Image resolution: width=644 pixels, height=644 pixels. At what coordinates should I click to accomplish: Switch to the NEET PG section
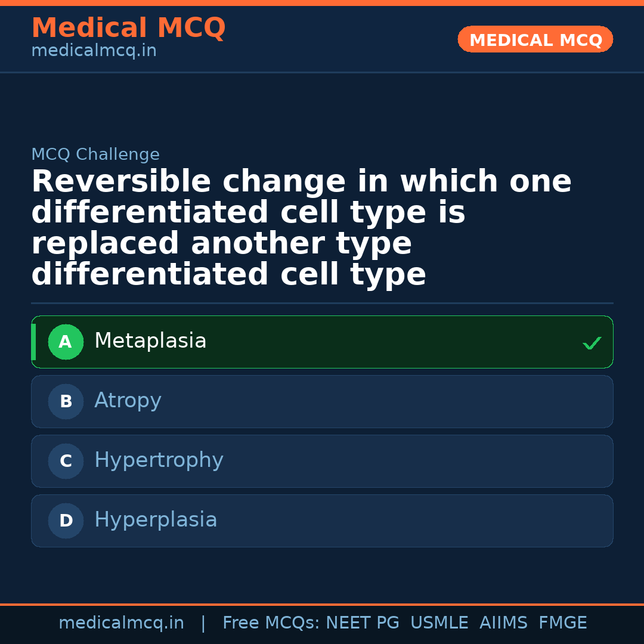pyautogui.click(x=362, y=623)
